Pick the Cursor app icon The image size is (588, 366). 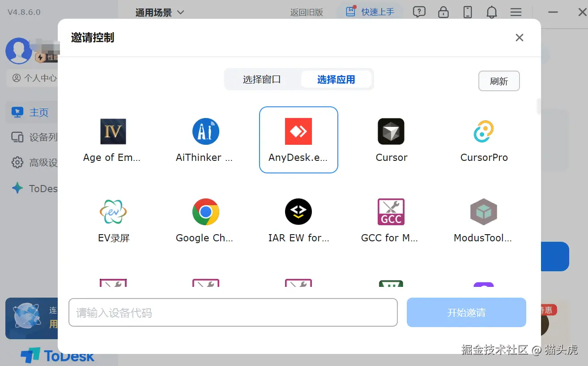click(391, 131)
